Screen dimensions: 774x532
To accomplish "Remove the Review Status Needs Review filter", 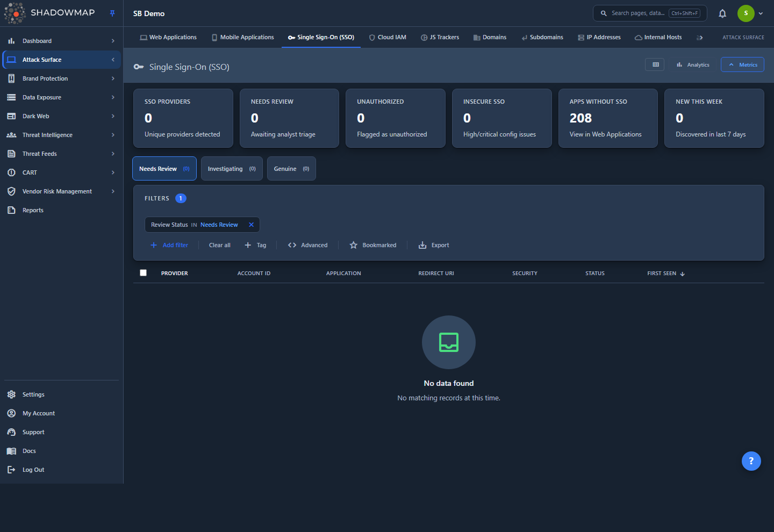I will (251, 225).
